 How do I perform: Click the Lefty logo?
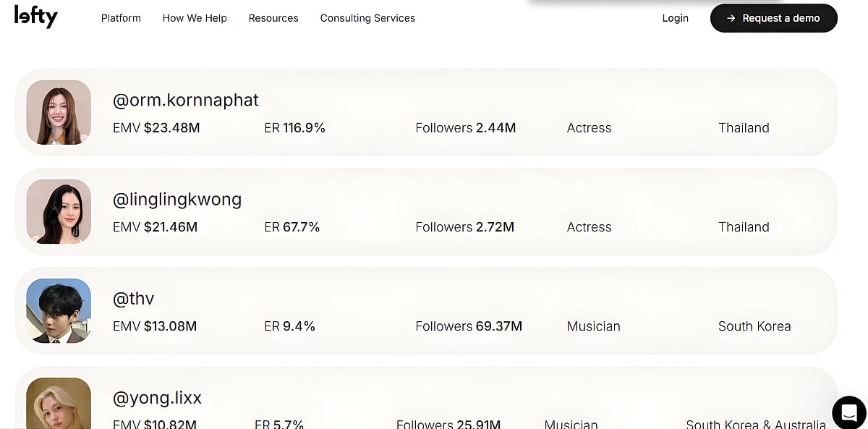(x=35, y=17)
